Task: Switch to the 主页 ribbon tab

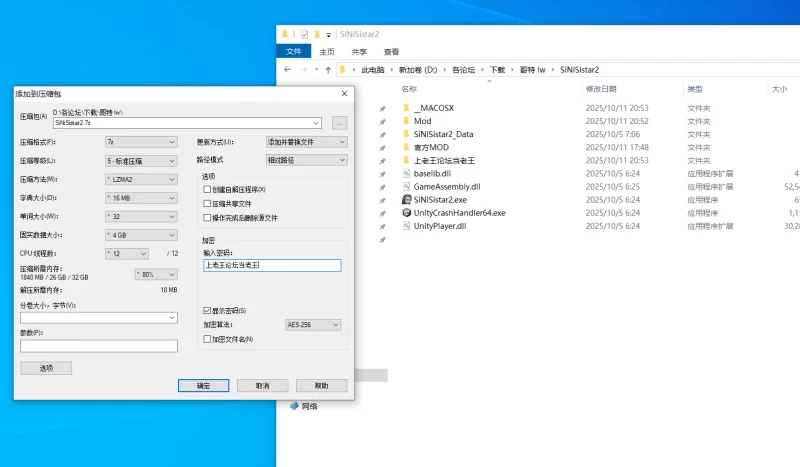Action: tap(327, 52)
